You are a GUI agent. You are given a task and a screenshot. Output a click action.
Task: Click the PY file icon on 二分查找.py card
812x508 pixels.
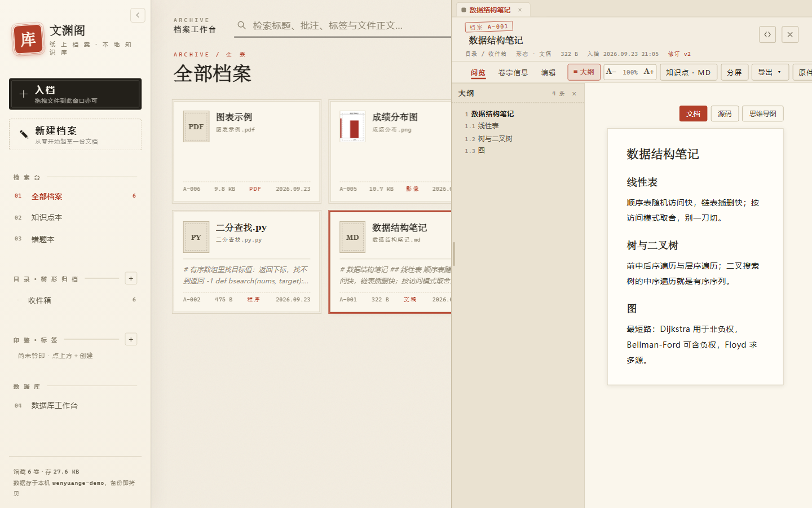196,237
